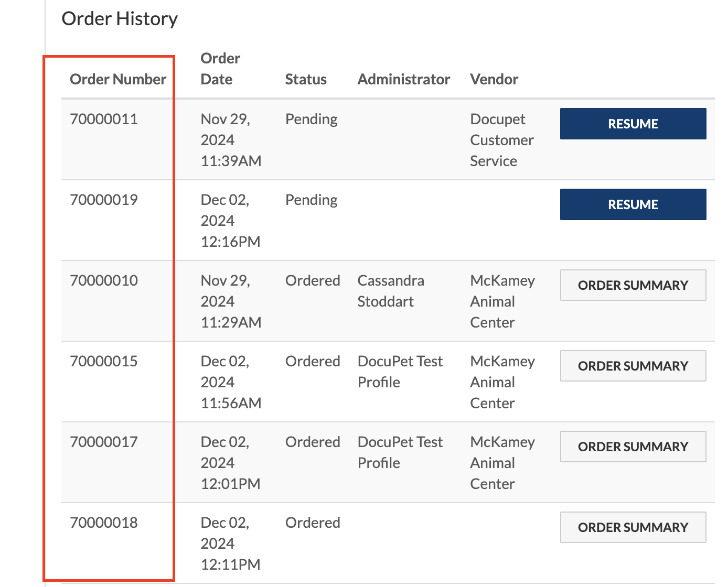Select the Pending status of order 70000011
728x587 pixels.
311,119
